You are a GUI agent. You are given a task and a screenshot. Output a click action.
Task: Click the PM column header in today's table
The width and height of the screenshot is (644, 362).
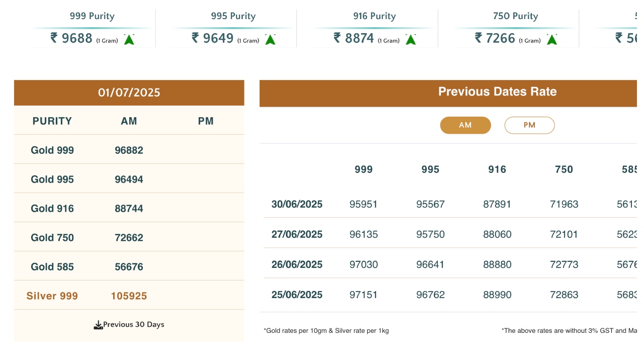[206, 121]
